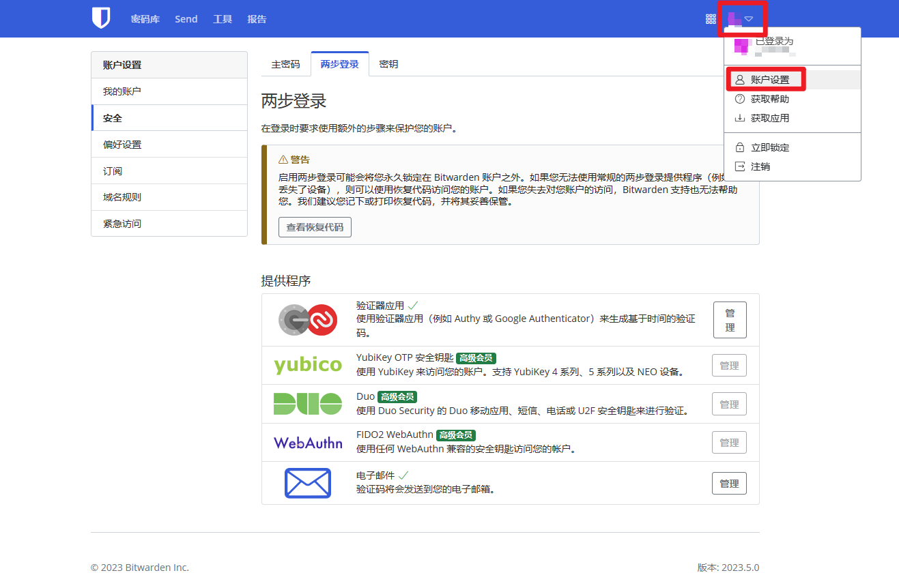Open the product switcher grid icon
Image resolution: width=899 pixels, height=588 pixels.
click(x=711, y=19)
